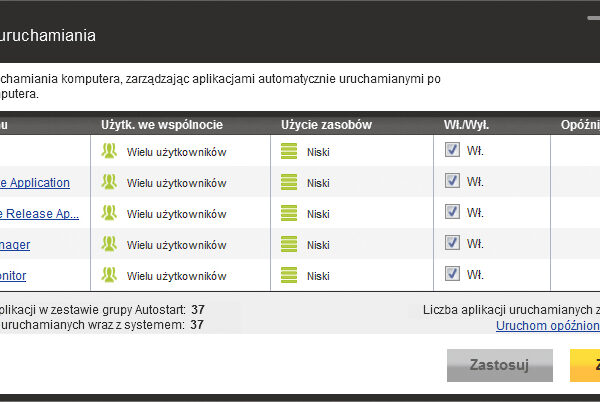Image resolution: width=600 pixels, height=402 pixels.
Task: Toggle the Wł. checkbox in the Application row
Action: pyautogui.click(x=452, y=181)
